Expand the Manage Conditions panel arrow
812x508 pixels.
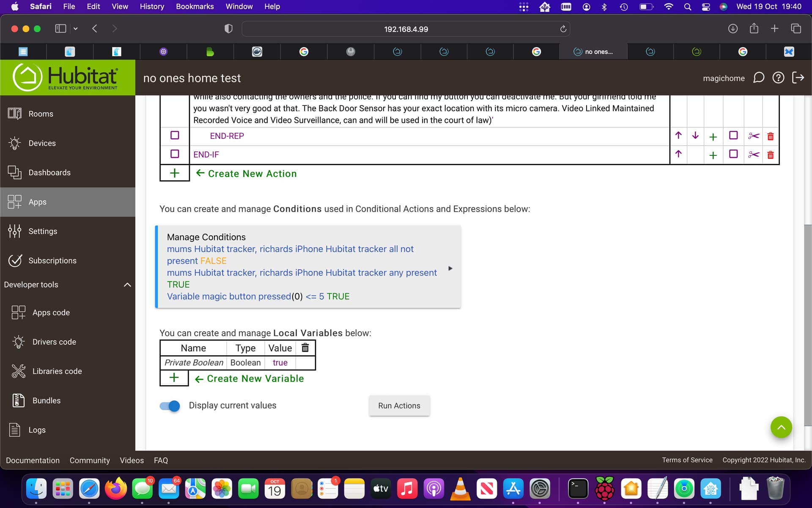[450, 268]
